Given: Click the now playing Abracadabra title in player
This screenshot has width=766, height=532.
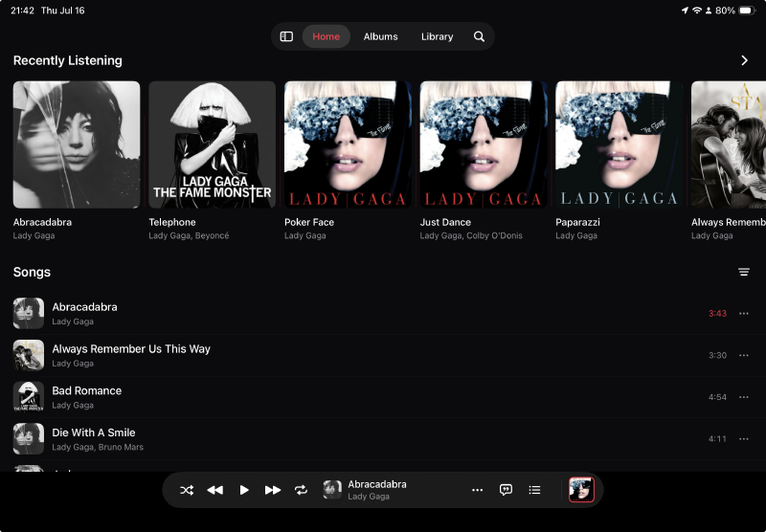Looking at the screenshot, I should coord(377,484).
